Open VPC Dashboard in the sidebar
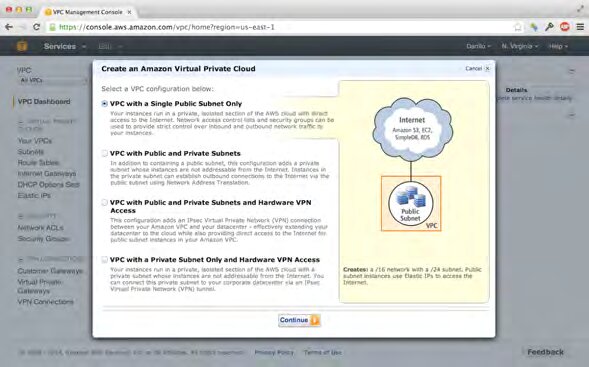The width and height of the screenshot is (589, 367). (x=44, y=101)
